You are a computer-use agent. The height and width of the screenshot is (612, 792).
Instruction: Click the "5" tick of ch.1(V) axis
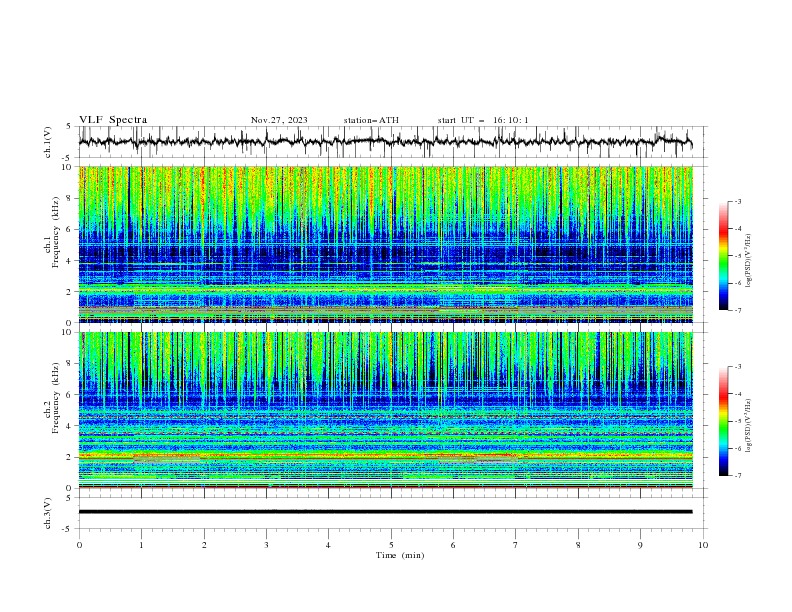coord(69,127)
